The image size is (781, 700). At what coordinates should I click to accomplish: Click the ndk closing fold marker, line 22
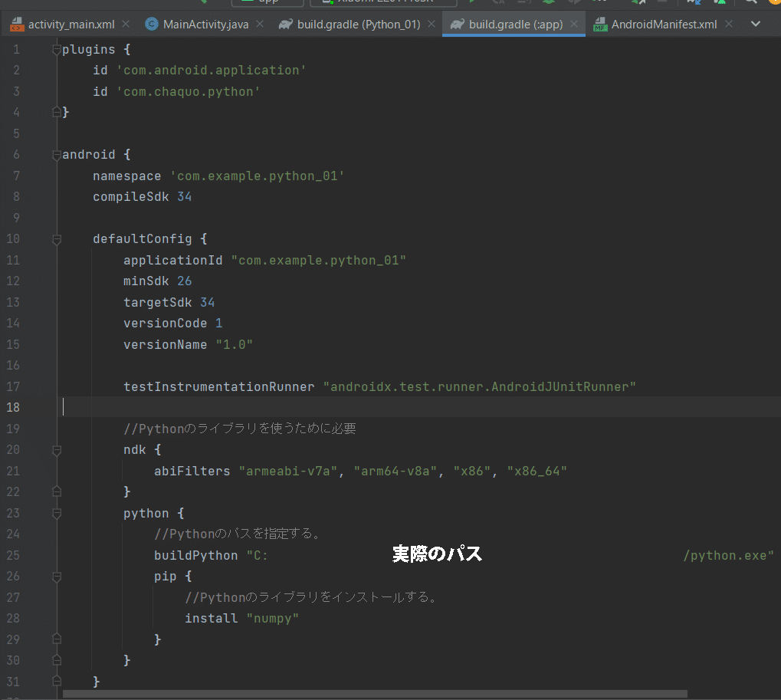[x=57, y=491]
